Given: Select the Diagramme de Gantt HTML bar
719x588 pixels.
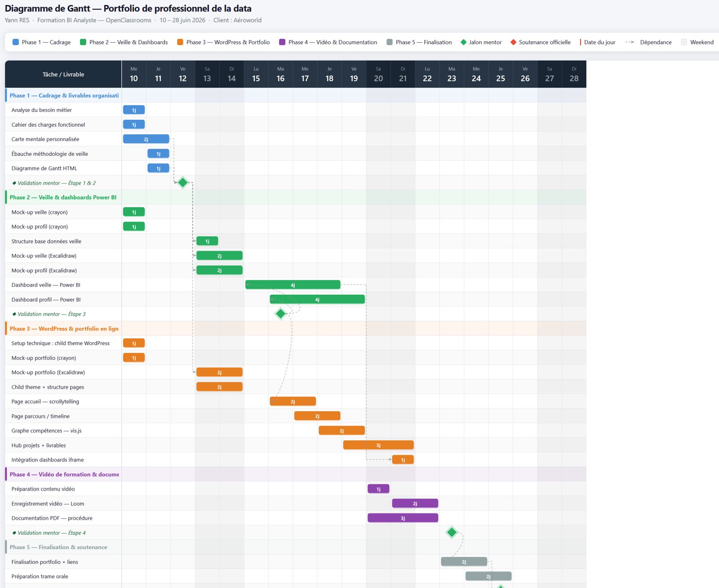Looking at the screenshot, I should (158, 168).
